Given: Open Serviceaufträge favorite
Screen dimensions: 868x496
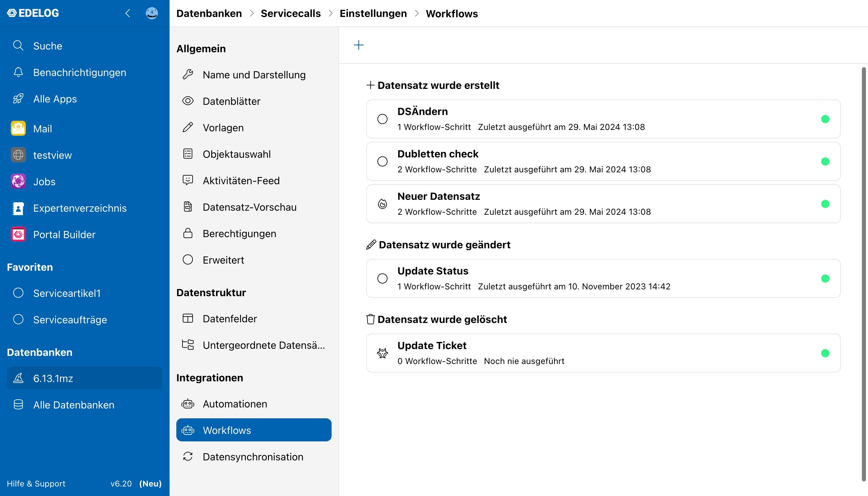Looking at the screenshot, I should pyautogui.click(x=84, y=320).
